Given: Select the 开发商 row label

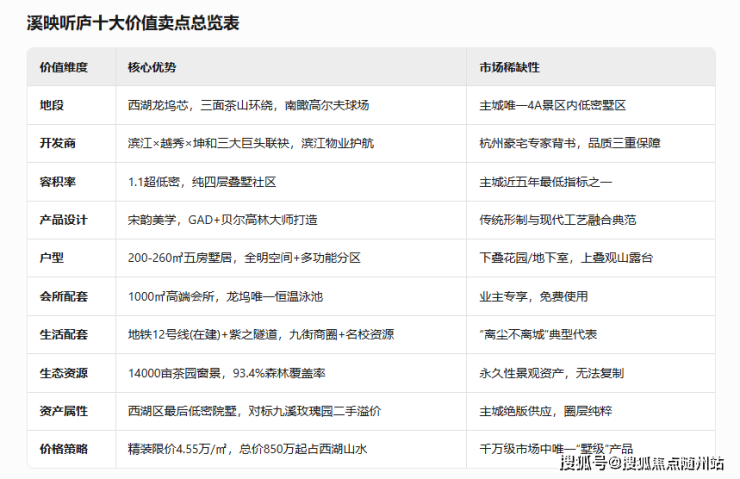Looking at the screenshot, I should point(58,143).
